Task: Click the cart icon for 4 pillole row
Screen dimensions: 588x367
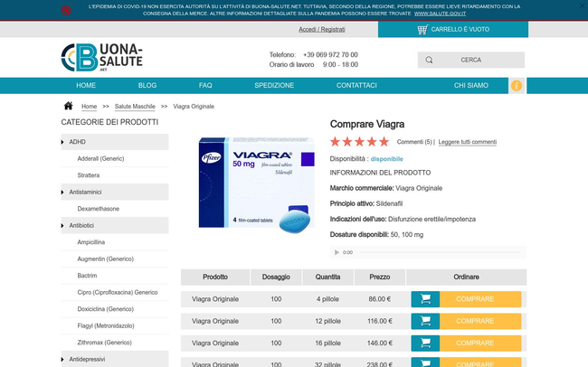Action: [x=425, y=299]
